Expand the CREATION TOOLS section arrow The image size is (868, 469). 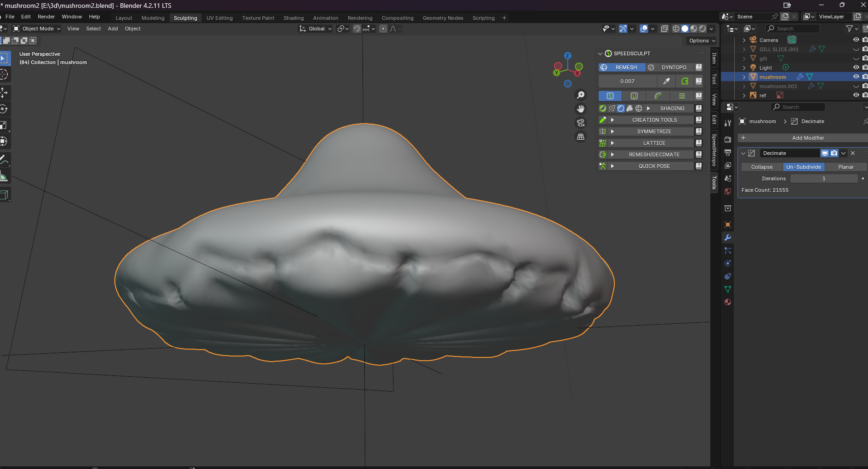tap(612, 120)
